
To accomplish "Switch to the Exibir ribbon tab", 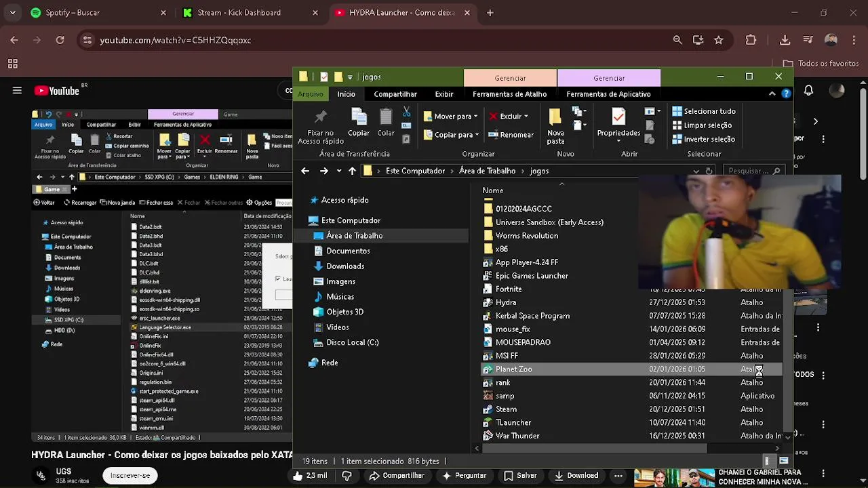I will (444, 94).
